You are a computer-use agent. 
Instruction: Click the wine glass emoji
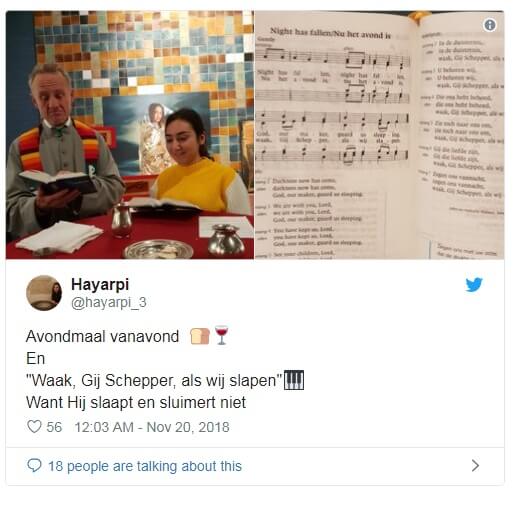[x=221, y=335]
